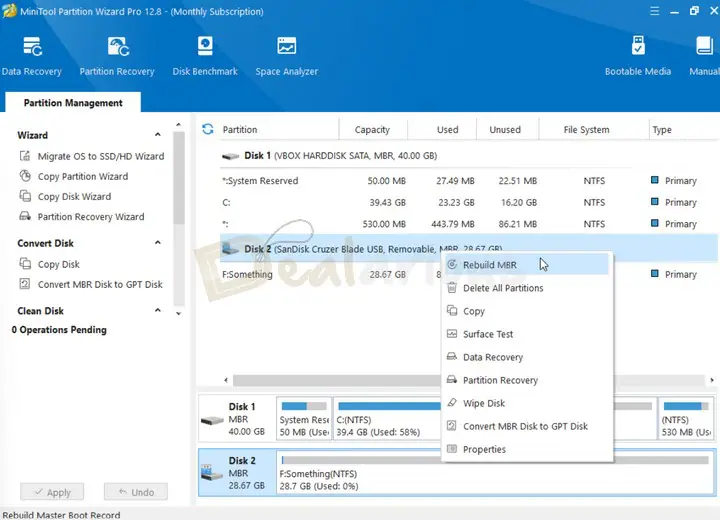
Task: Click Delete All Partitions menu entry
Action: [x=503, y=288]
